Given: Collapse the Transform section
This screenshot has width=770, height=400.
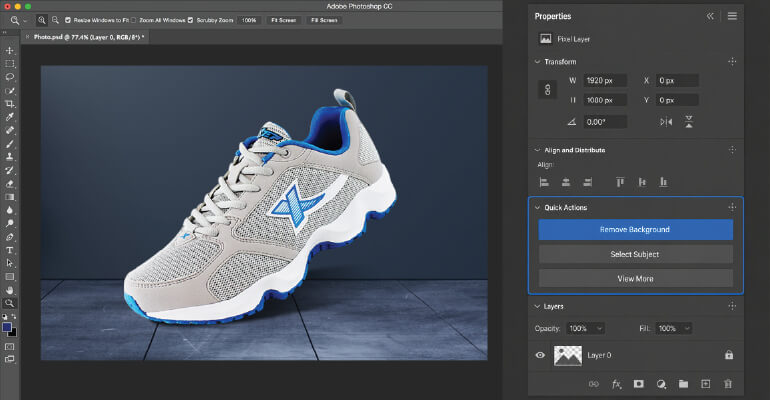Looking at the screenshot, I should 537,62.
